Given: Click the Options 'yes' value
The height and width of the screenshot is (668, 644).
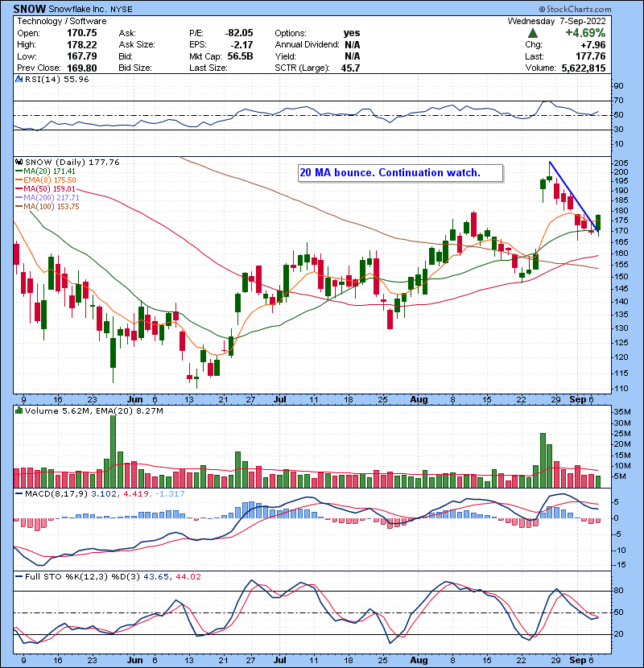Looking at the screenshot, I should coord(352,33).
